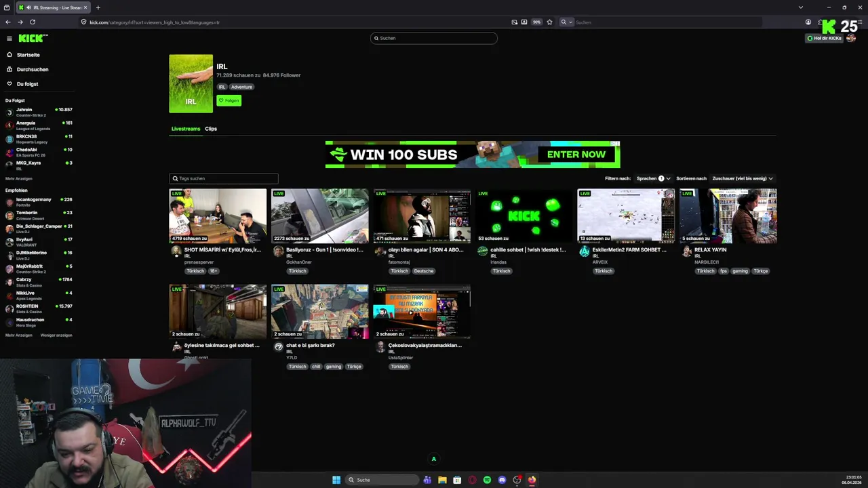
Task: Open the Zuschauer (viel bis wenig) sort dropdown
Action: [x=743, y=178]
